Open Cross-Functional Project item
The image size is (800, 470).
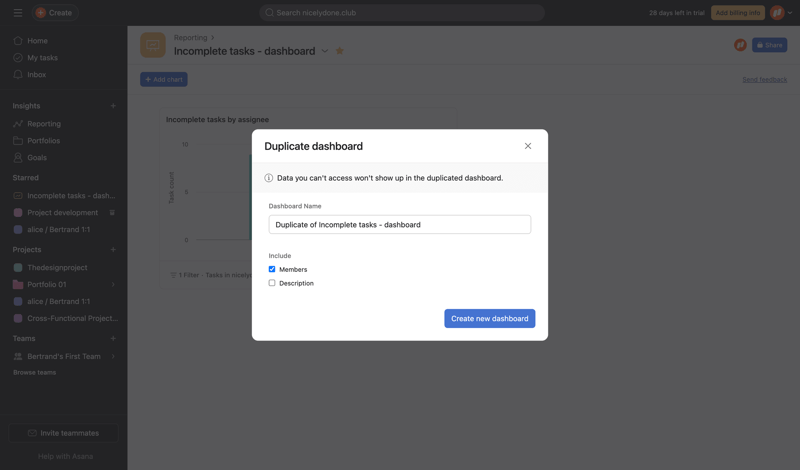click(x=72, y=318)
